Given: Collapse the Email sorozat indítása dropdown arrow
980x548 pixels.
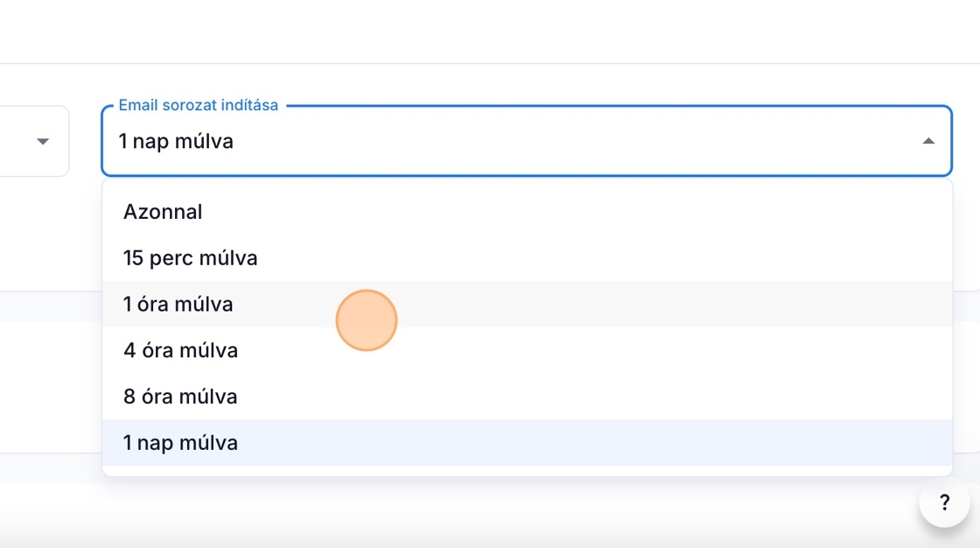Looking at the screenshot, I should click(928, 141).
